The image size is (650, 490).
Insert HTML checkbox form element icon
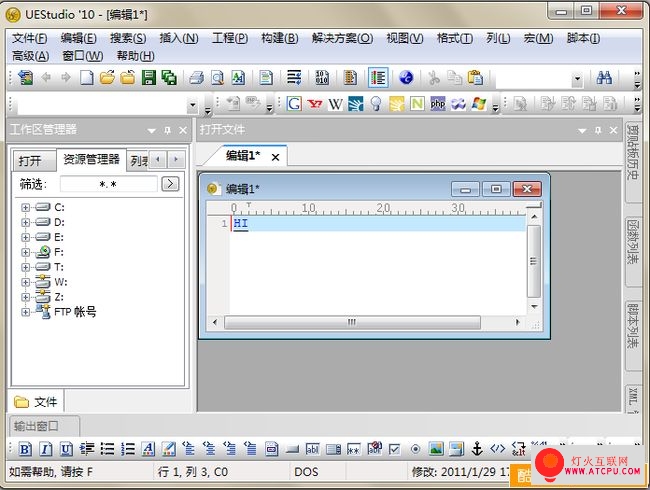[x=395, y=449]
